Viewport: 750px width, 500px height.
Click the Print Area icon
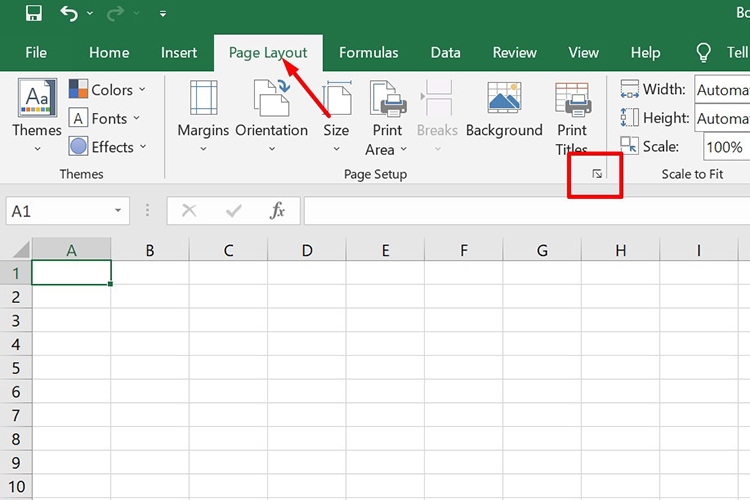[x=386, y=101]
